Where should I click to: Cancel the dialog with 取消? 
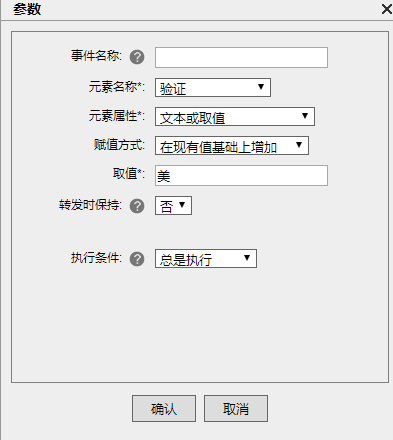pyautogui.click(x=236, y=409)
